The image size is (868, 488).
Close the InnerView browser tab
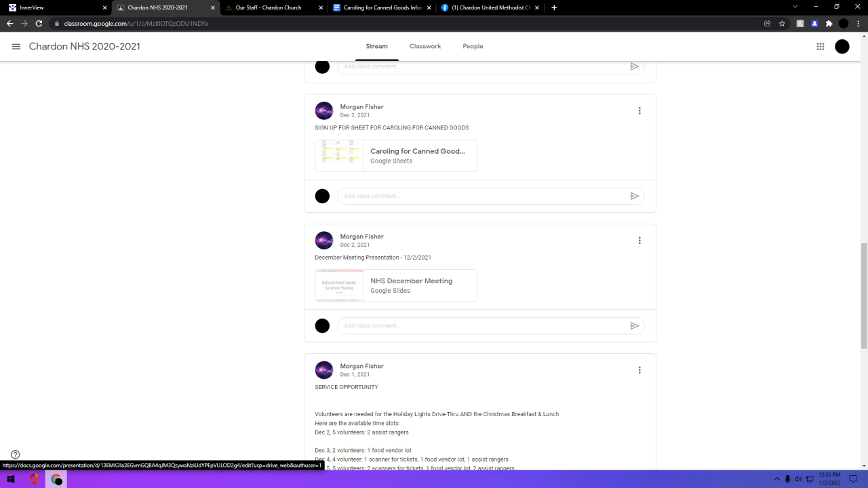104,7
